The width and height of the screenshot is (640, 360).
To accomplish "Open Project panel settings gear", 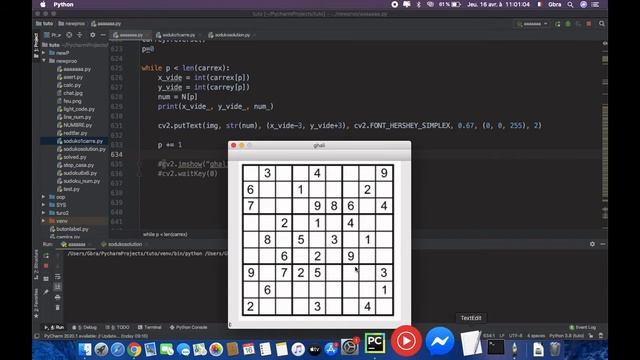I will coord(93,35).
